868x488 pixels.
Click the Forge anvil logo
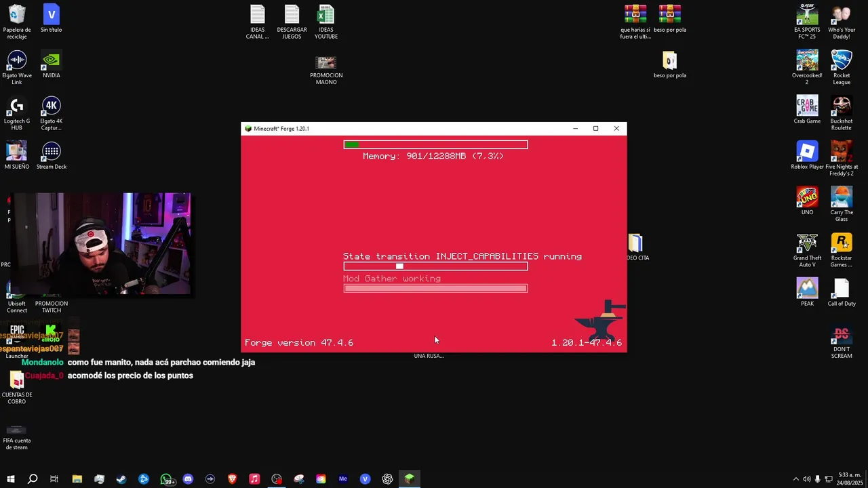coord(601,321)
